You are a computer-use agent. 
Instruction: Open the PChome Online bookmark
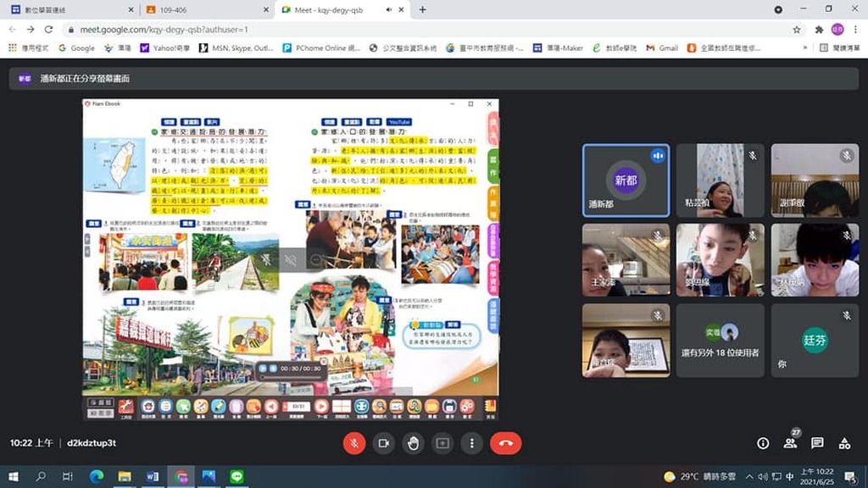[x=321, y=48]
